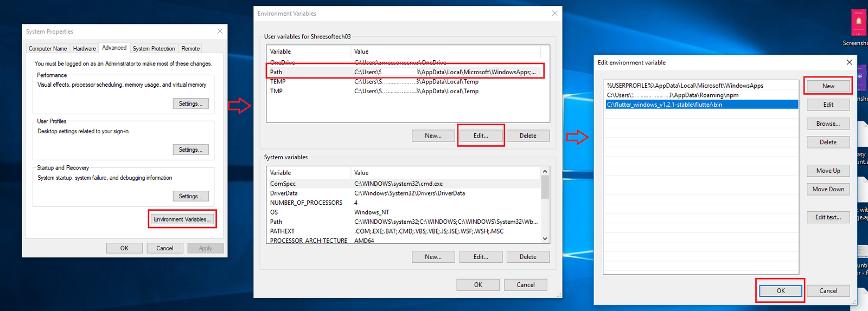
Task: Confirm with OK in Edit environment variable
Action: [x=780, y=291]
